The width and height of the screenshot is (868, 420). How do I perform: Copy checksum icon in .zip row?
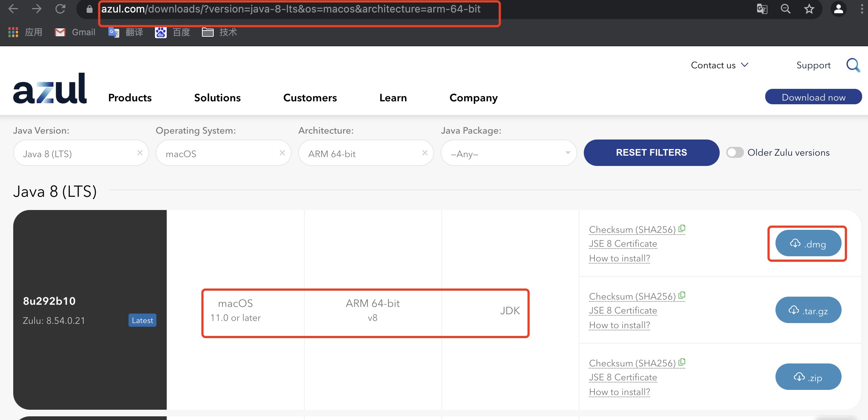coord(682,362)
